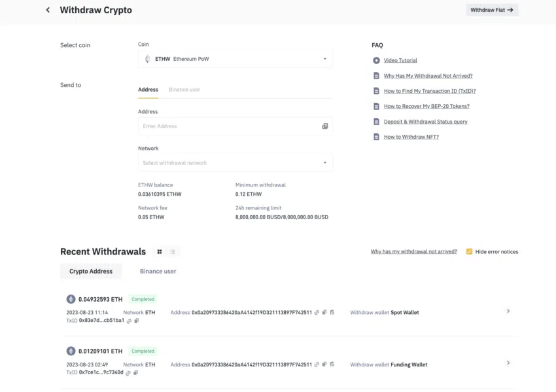Open explorer link for TxID 0x7ce1c...9c7340d

pos(128,373)
